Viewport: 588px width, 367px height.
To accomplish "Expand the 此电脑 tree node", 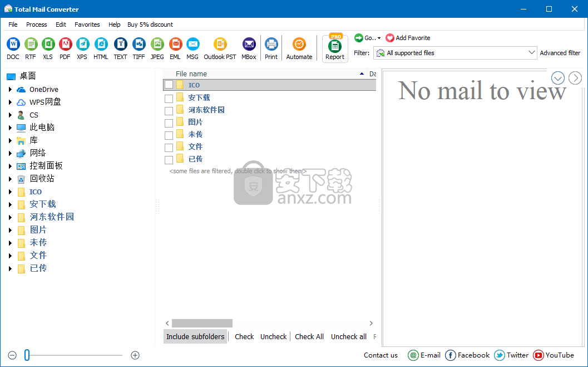I will pos(10,128).
